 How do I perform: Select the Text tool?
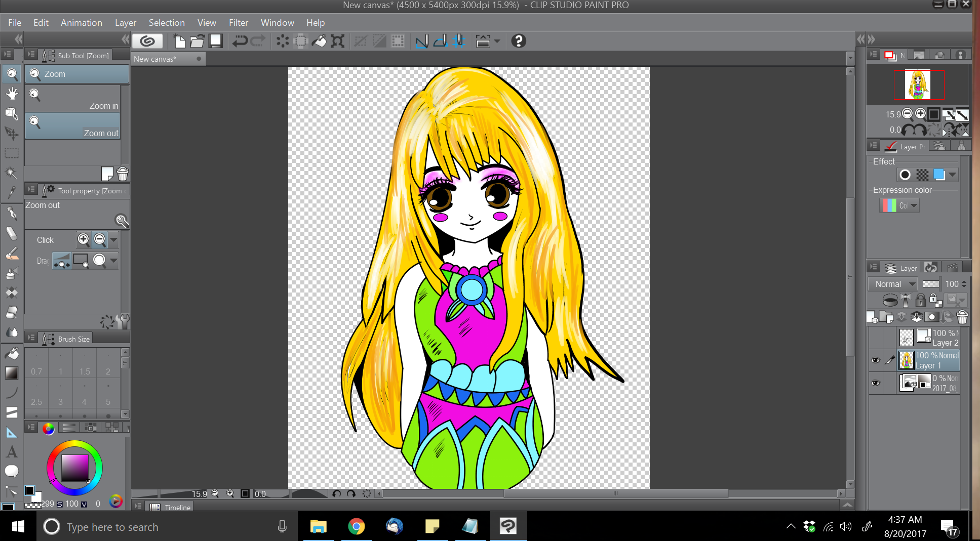12,452
